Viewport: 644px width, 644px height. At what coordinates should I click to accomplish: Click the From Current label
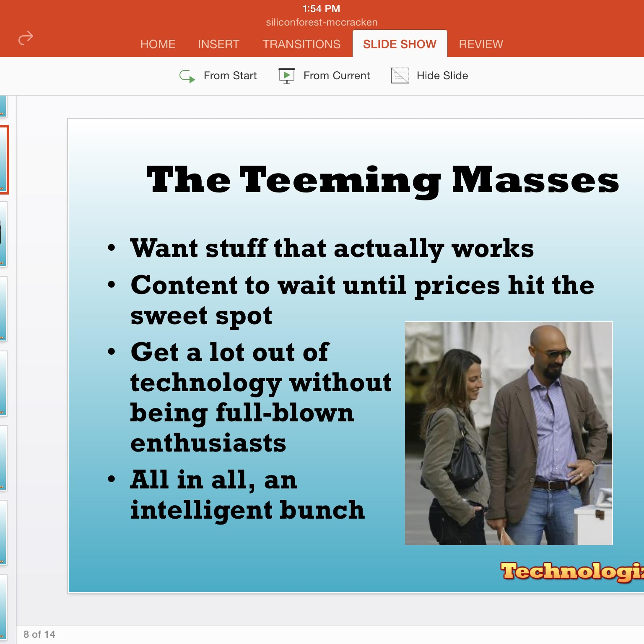337,76
